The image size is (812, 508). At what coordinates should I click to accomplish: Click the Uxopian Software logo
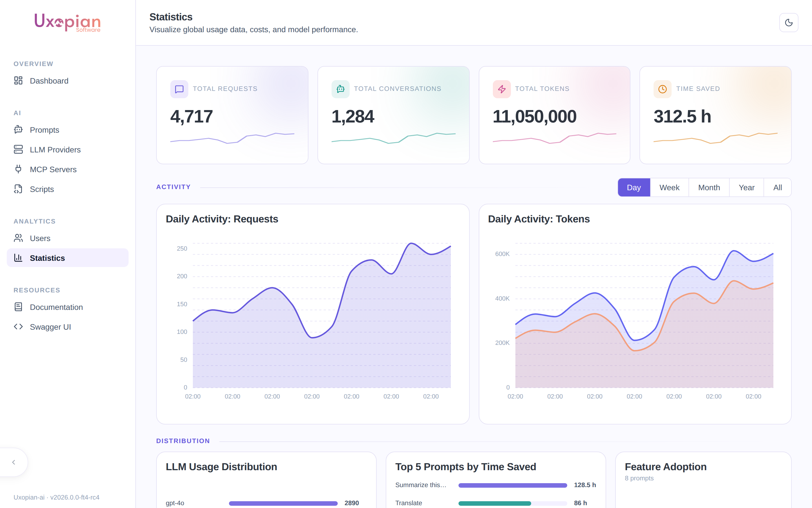pyautogui.click(x=67, y=23)
